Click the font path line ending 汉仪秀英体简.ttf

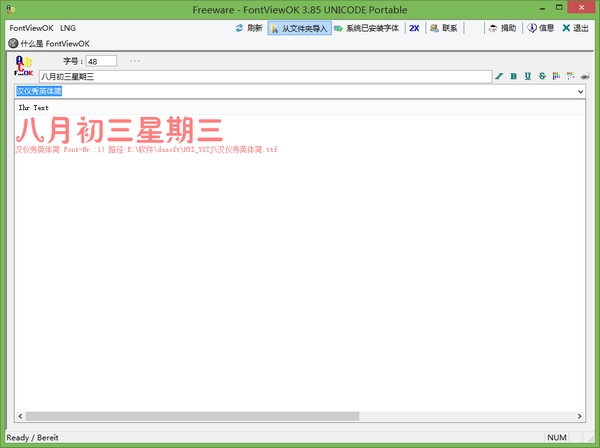pyautogui.click(x=146, y=150)
